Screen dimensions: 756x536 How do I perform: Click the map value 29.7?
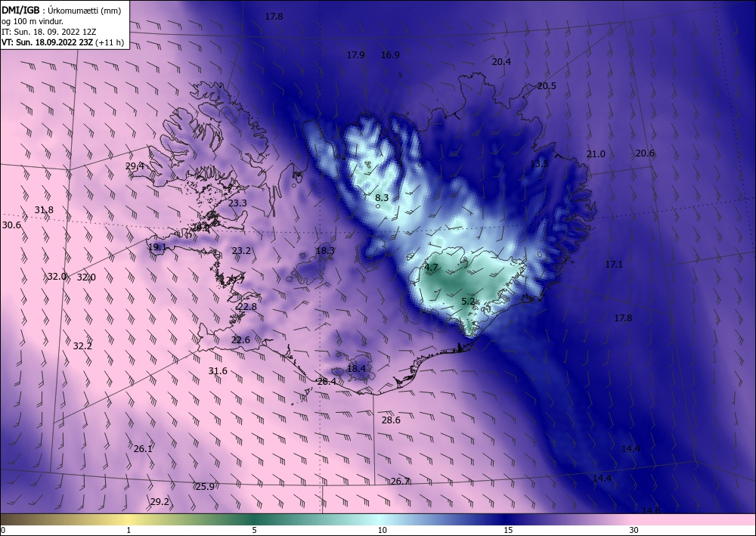click(235, 280)
